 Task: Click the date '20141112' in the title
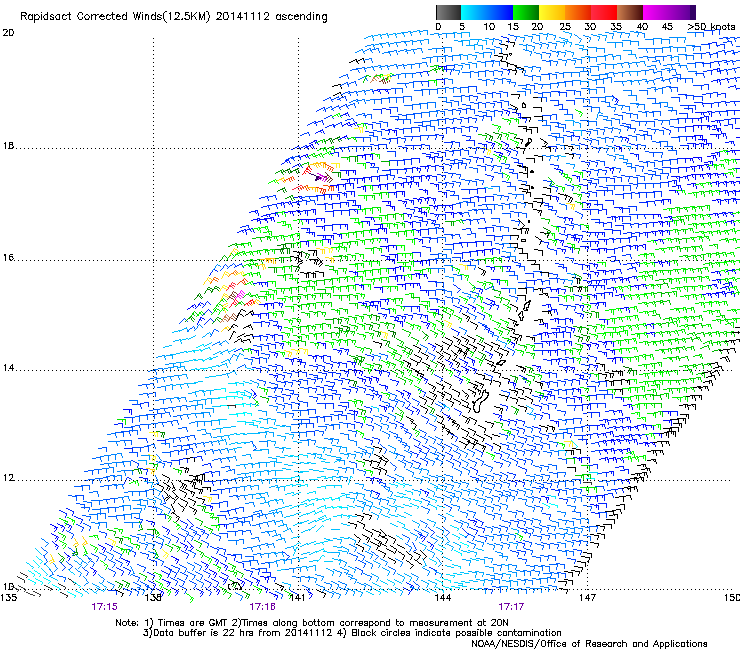[x=243, y=16]
